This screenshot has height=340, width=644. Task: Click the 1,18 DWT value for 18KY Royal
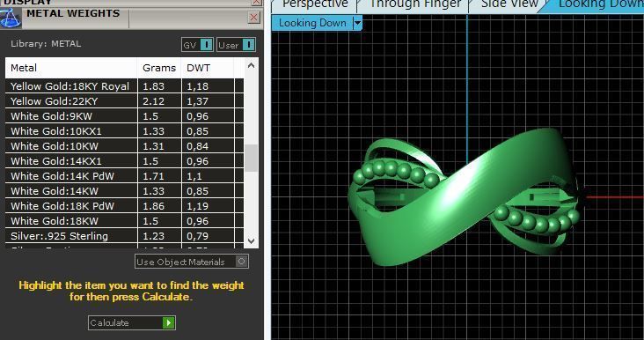click(x=198, y=86)
